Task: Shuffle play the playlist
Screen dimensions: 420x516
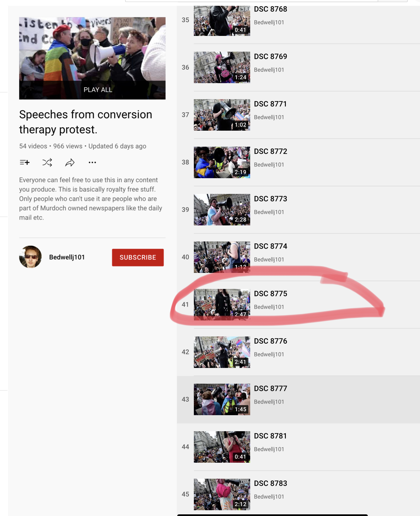Action: [47, 162]
